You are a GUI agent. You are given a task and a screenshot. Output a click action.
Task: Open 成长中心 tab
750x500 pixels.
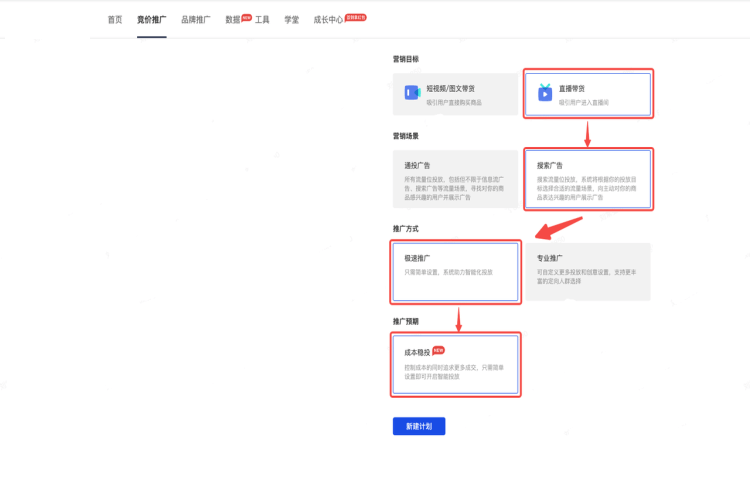coord(329,20)
